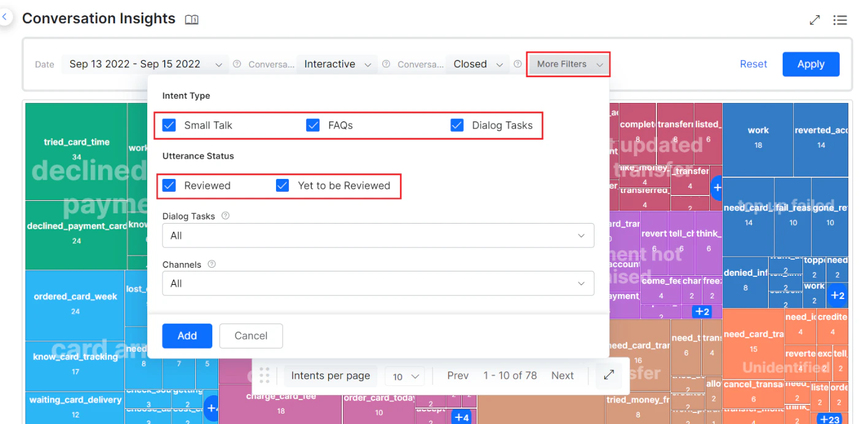
Task: Go back using the left chevron arrow
Action: pos(5,17)
